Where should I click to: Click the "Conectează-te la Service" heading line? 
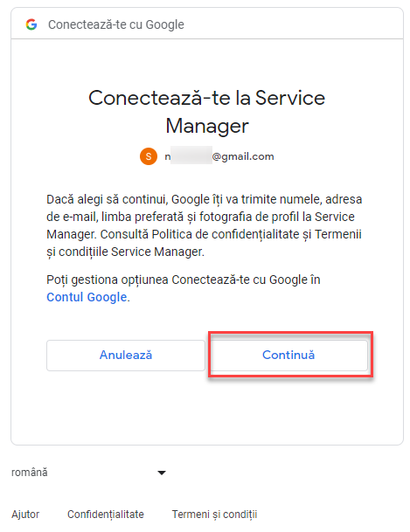(x=206, y=98)
